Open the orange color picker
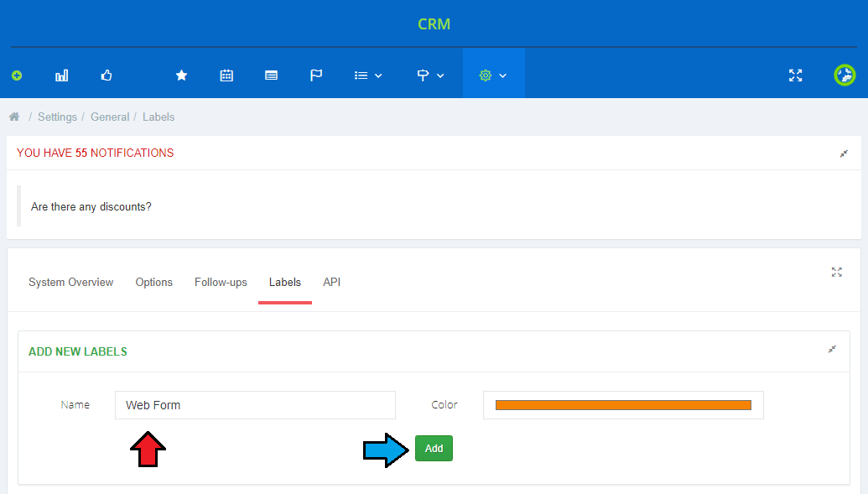 point(623,405)
